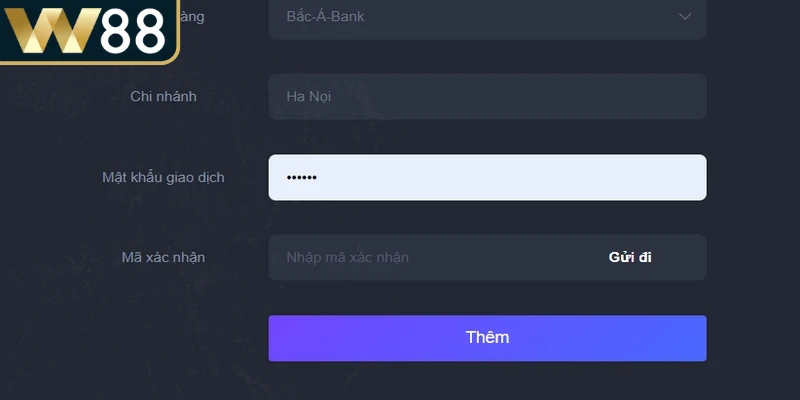Click the Mã xác nhận label
The image size is (800, 400).
coord(163,257)
